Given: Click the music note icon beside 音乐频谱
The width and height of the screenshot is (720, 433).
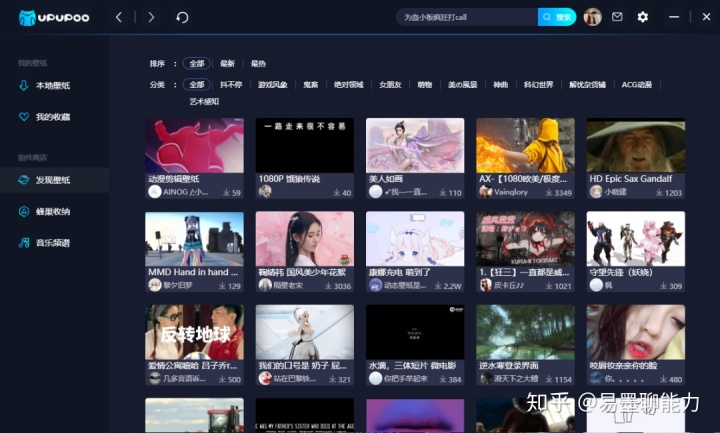Looking at the screenshot, I should click(x=24, y=242).
